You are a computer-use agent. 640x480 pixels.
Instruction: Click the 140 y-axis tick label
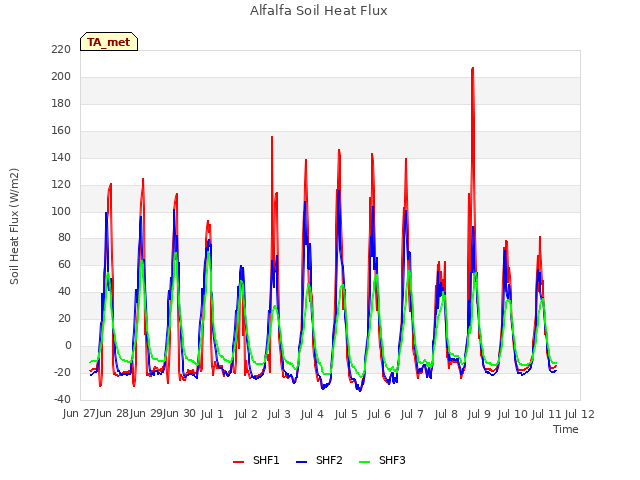[61, 157]
